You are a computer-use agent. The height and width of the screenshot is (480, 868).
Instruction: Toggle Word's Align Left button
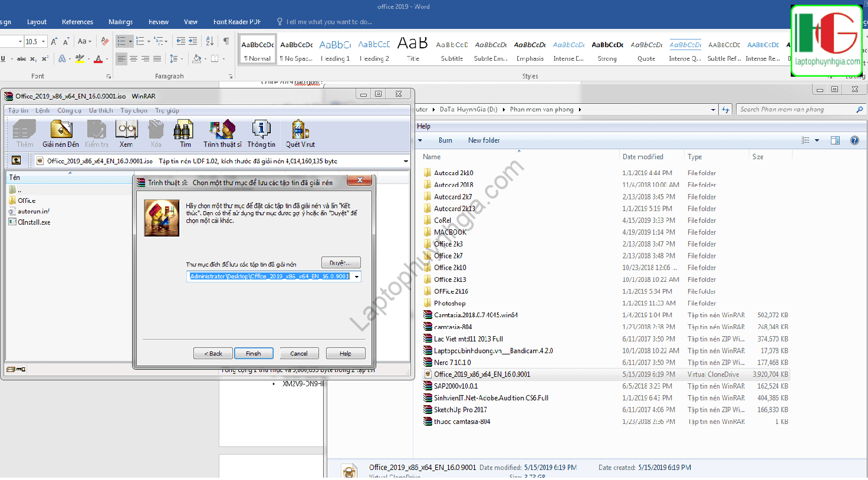coord(121,59)
